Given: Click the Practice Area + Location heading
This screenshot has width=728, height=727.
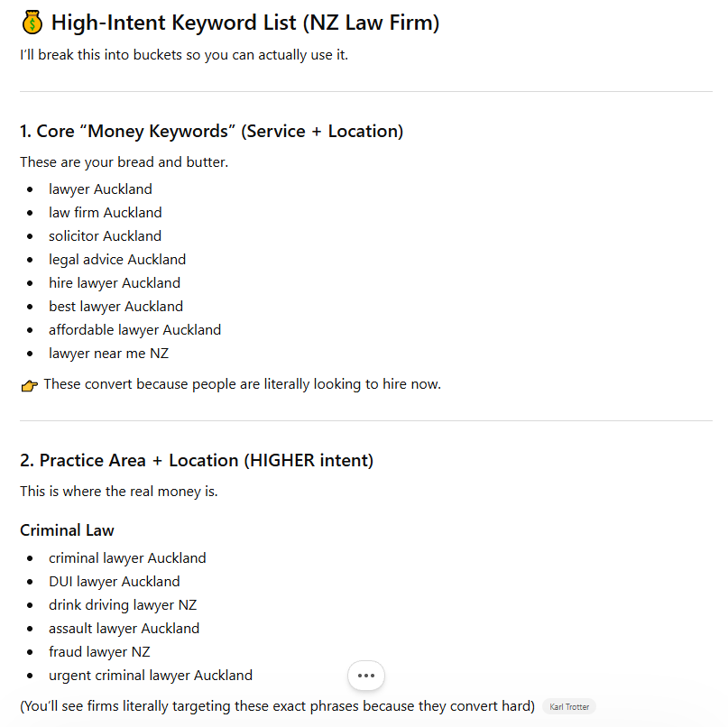Looking at the screenshot, I should point(197,461).
